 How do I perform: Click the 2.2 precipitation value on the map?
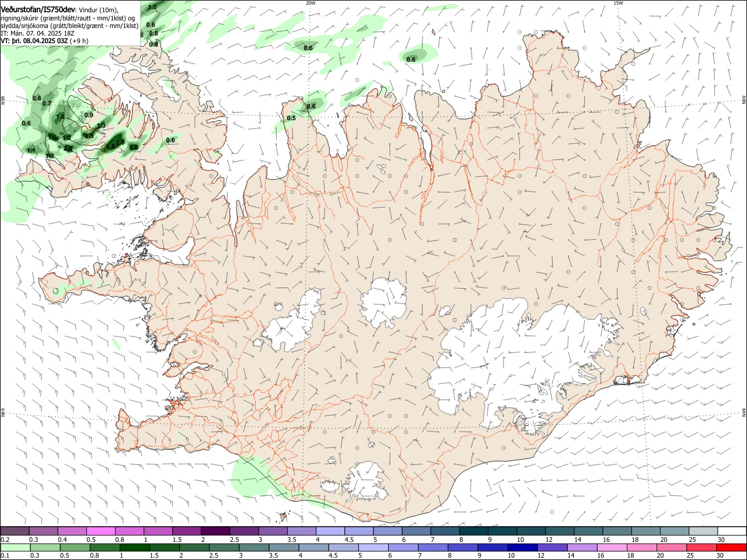pos(68,148)
